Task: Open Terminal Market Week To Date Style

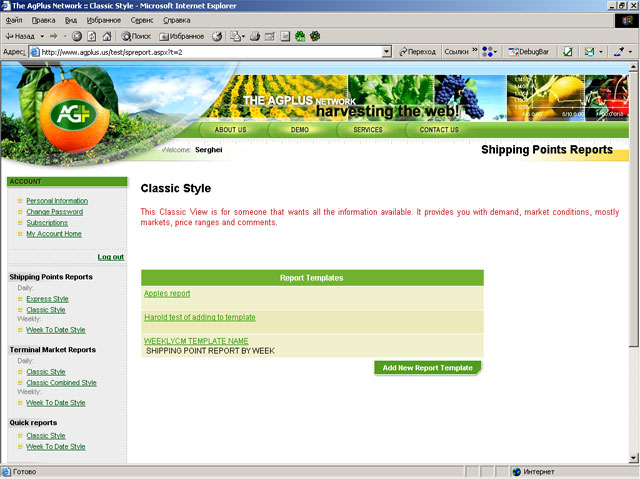Action: coord(56,403)
